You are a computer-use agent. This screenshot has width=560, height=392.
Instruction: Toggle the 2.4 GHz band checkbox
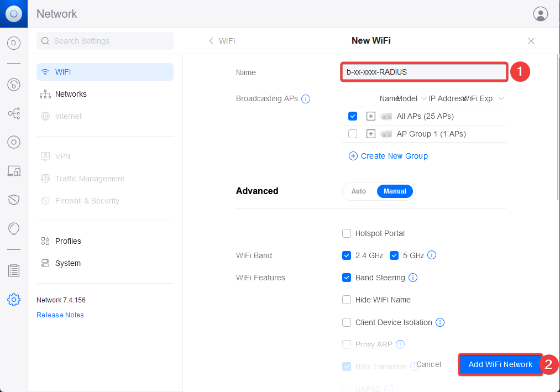(347, 255)
